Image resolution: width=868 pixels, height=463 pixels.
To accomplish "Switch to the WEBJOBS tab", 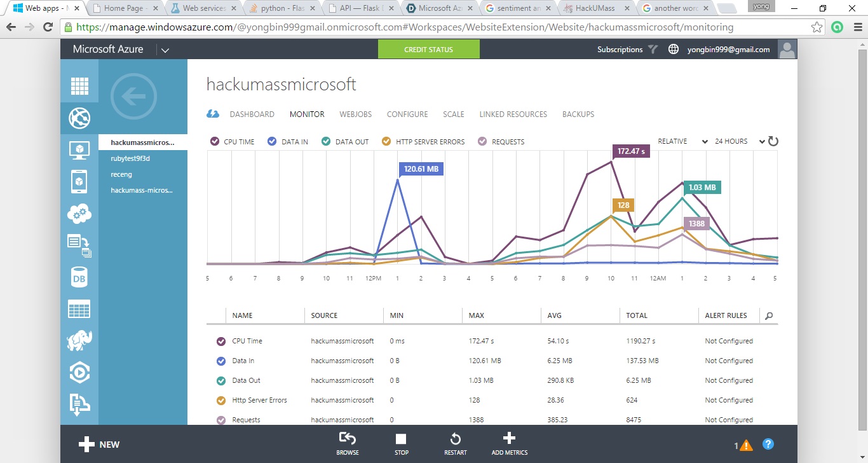I will (x=356, y=114).
